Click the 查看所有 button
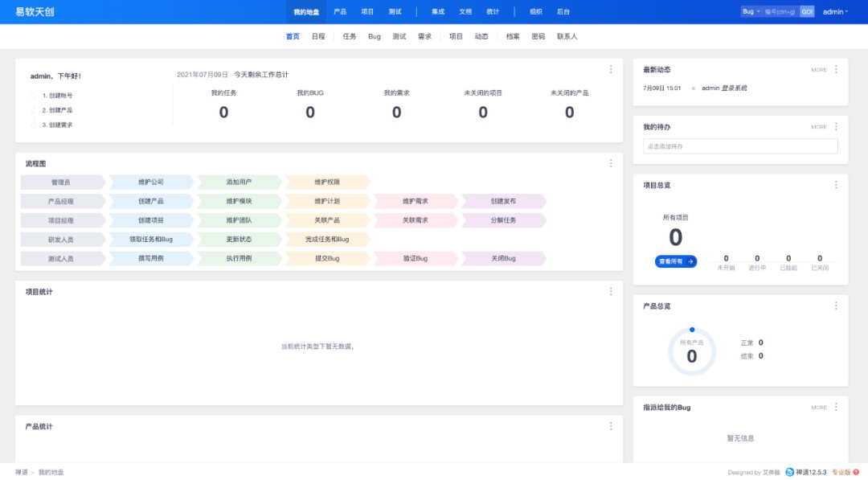This screenshot has height=480, width=868. 675,261
